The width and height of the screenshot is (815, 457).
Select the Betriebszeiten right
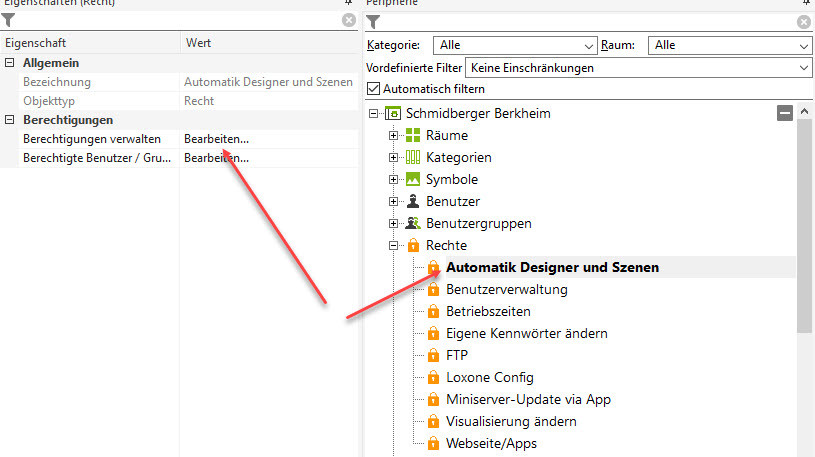tap(488, 311)
